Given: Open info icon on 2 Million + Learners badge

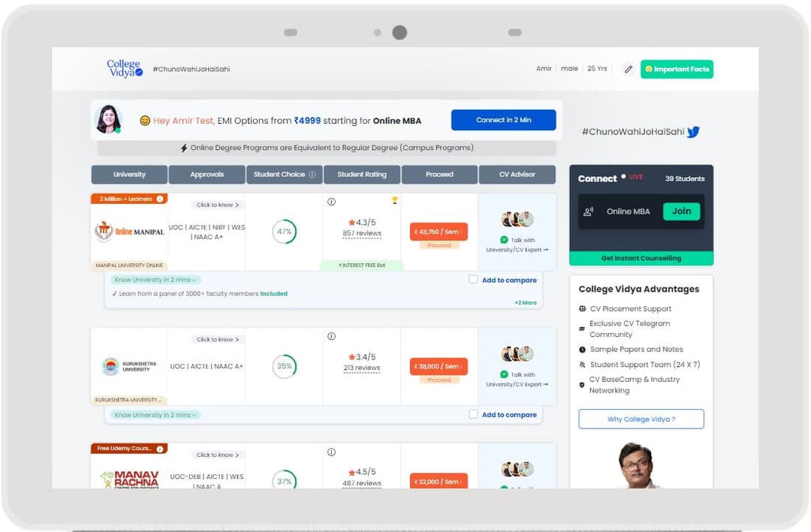Looking at the screenshot, I should pyautogui.click(x=160, y=199).
